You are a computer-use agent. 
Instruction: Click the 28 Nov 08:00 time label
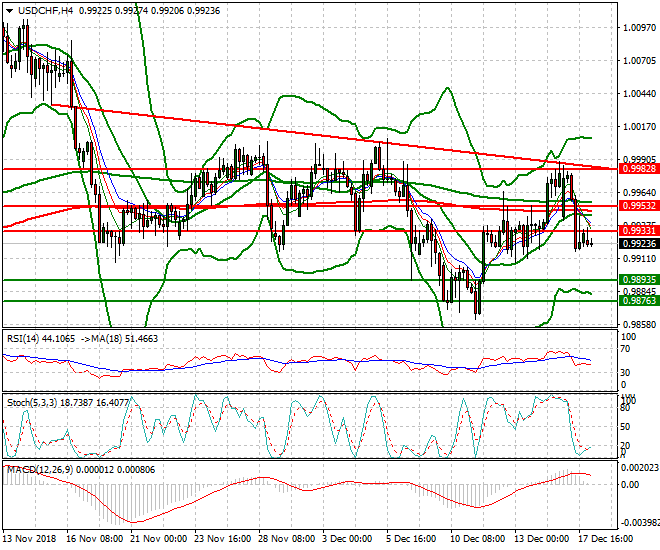[x=287, y=539]
